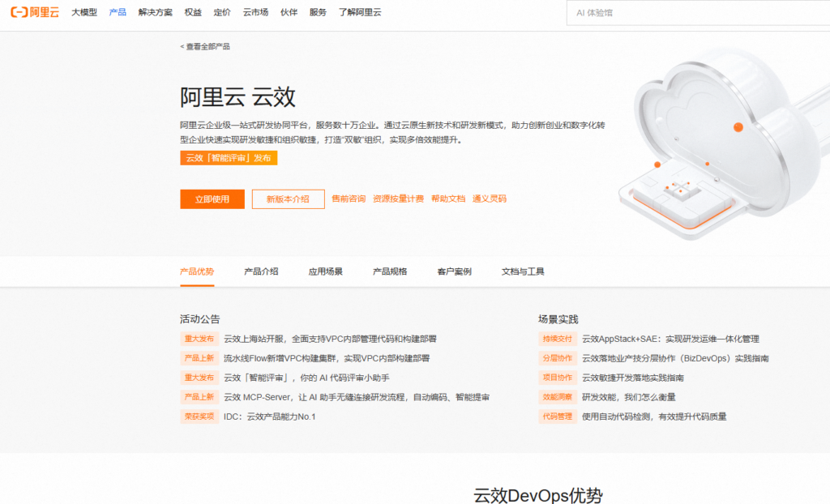
Task: Click the 产品上新 badge beside 流水线Flow news
Action: pos(199,358)
